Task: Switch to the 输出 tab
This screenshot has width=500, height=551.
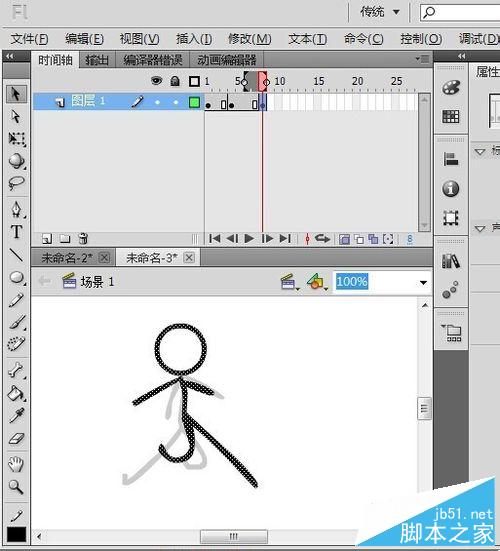Action: pyautogui.click(x=97, y=60)
